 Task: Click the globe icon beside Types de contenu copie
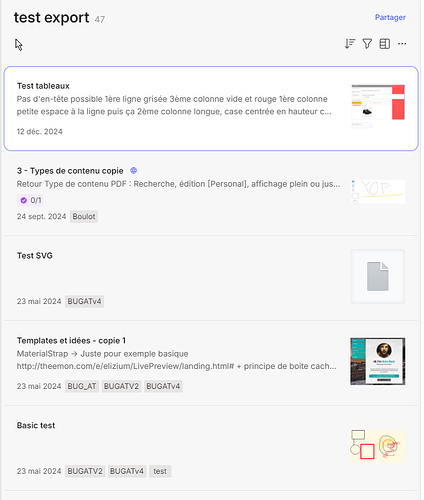(133, 171)
